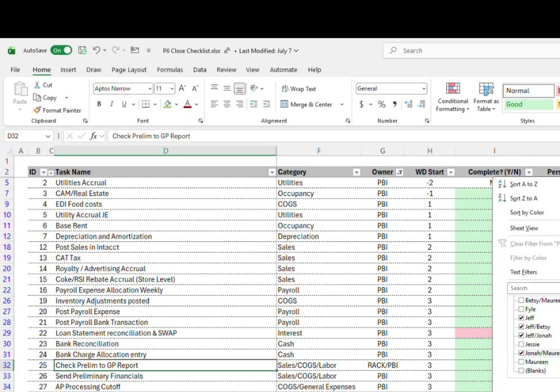Click the Save icon in title bar

tap(82, 50)
